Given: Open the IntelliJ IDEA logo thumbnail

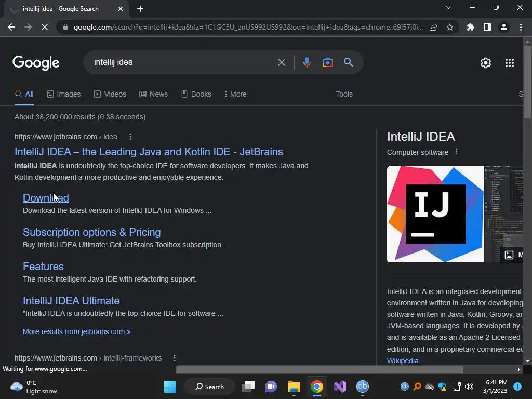Looking at the screenshot, I should coord(435,214).
